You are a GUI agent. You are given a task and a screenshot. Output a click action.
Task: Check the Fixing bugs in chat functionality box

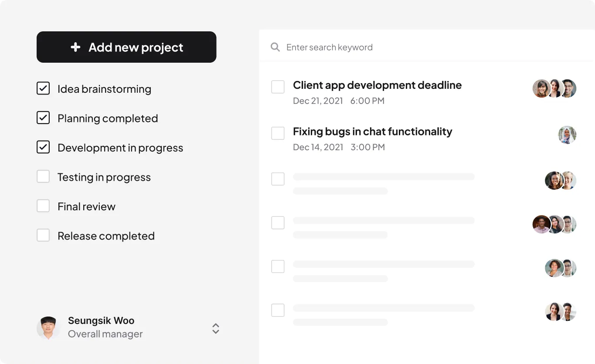tap(278, 133)
